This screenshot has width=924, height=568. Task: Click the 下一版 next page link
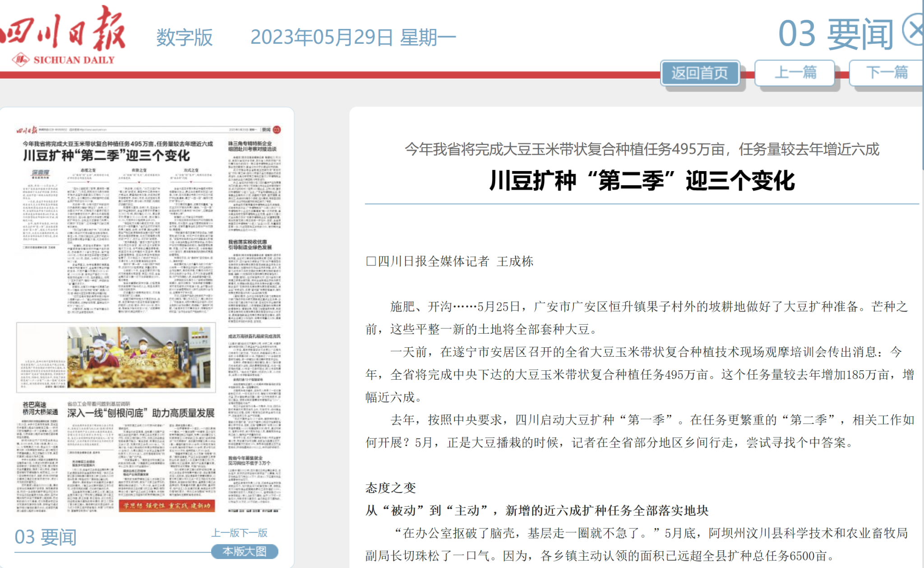(x=254, y=533)
